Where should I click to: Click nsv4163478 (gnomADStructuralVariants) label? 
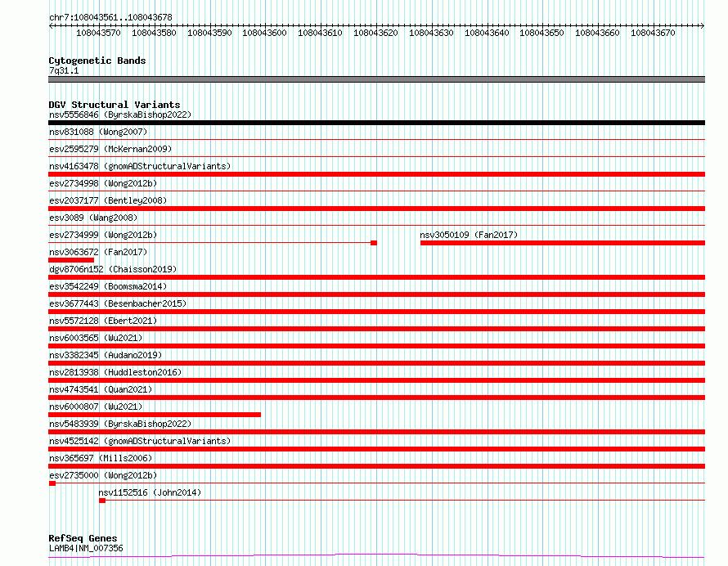click(x=140, y=166)
